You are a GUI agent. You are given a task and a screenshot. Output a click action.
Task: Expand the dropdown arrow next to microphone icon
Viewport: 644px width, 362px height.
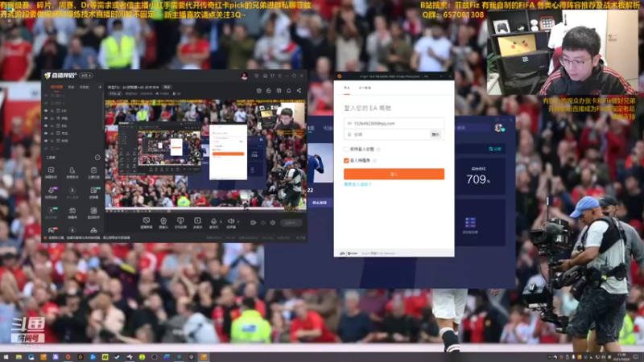[221, 222]
